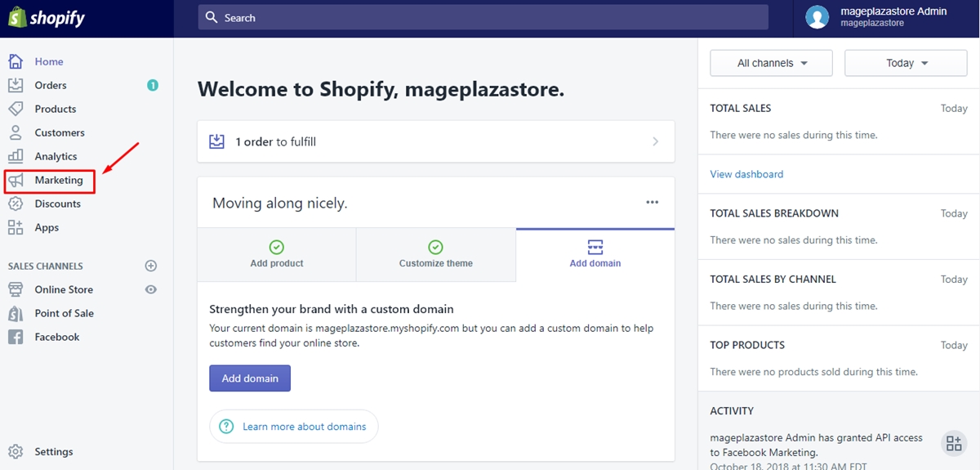The height and width of the screenshot is (470, 980).
Task: Open the Point of Sale channel
Action: coord(65,313)
